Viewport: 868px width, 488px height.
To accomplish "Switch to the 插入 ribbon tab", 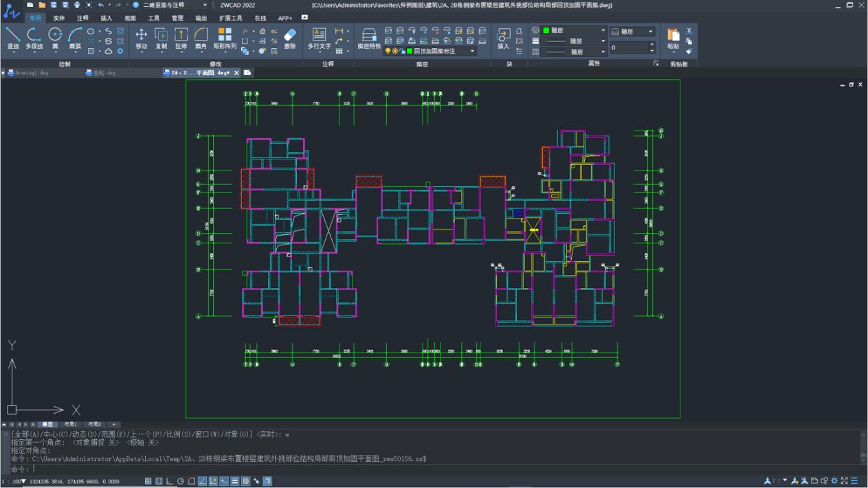I will pos(106,18).
